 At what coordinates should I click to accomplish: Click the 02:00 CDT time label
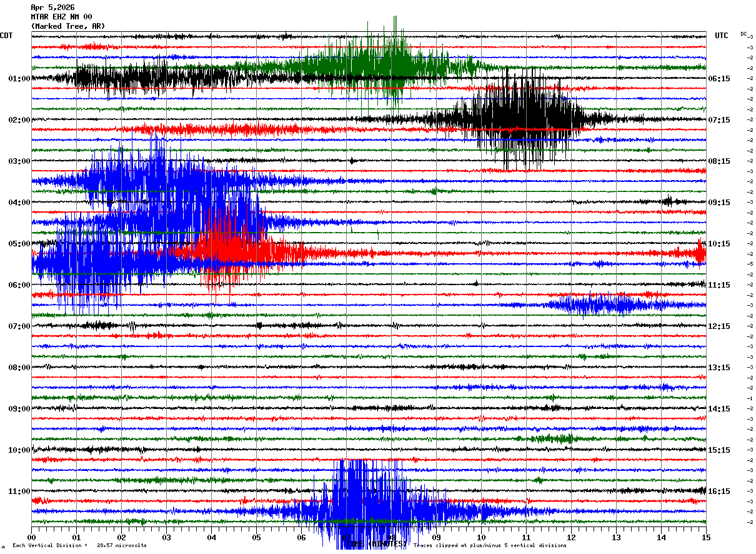(x=19, y=120)
